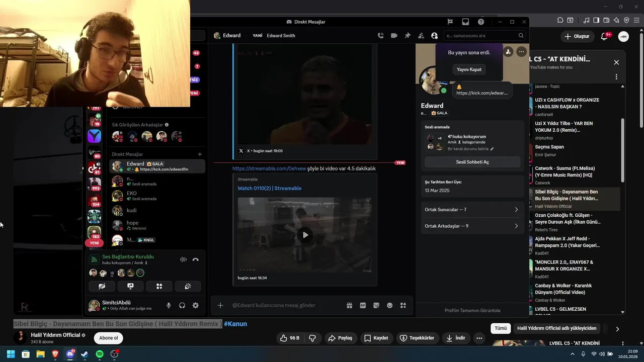Viewport: 644px width, 362px height.
Task: Open the Edward direct message
Action: click(157, 166)
